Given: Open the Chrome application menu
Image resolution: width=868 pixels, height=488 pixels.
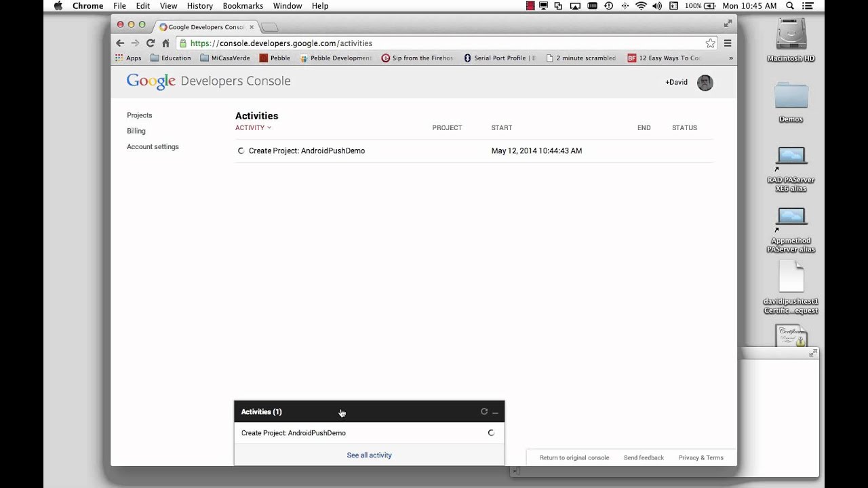Looking at the screenshot, I should 88,5.
